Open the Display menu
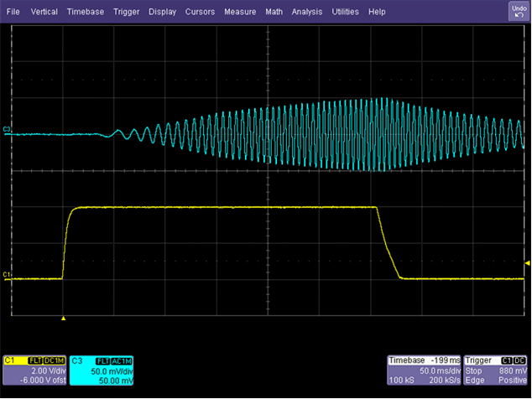This screenshot has width=532, height=399. pos(163,13)
